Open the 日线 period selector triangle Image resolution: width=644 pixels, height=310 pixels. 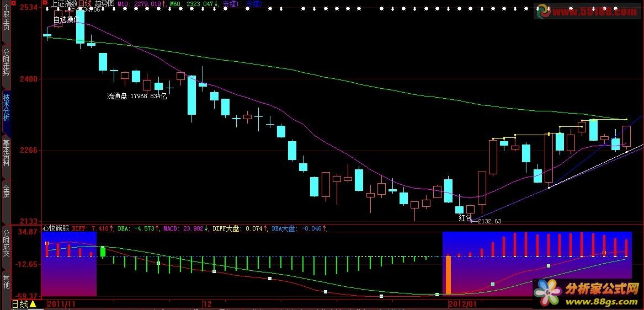tap(33, 304)
